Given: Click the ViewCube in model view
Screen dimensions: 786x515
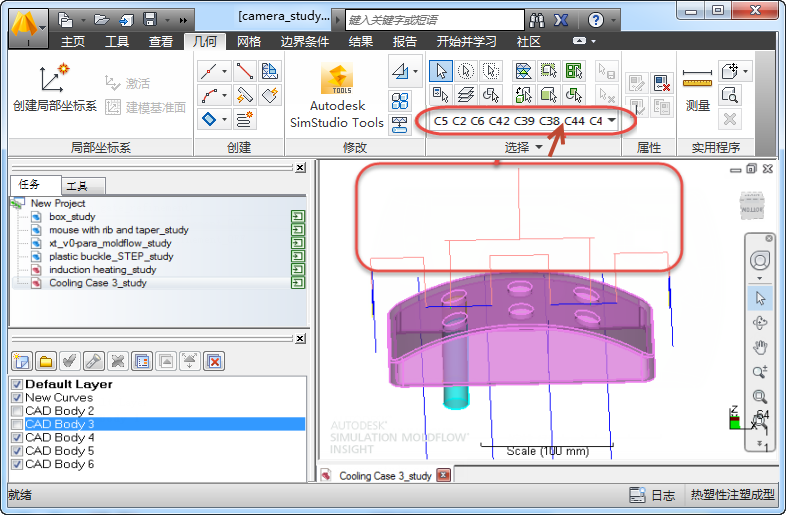Looking at the screenshot, I should point(752,205).
